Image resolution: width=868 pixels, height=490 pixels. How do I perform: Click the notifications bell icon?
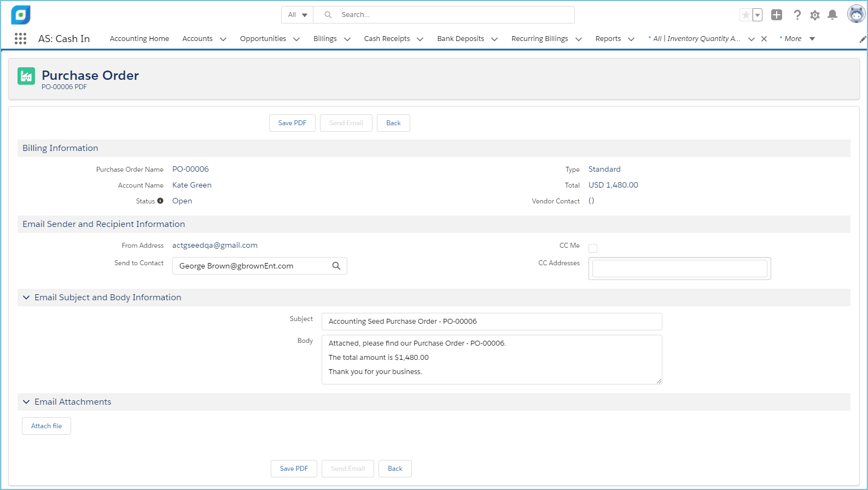(x=832, y=15)
